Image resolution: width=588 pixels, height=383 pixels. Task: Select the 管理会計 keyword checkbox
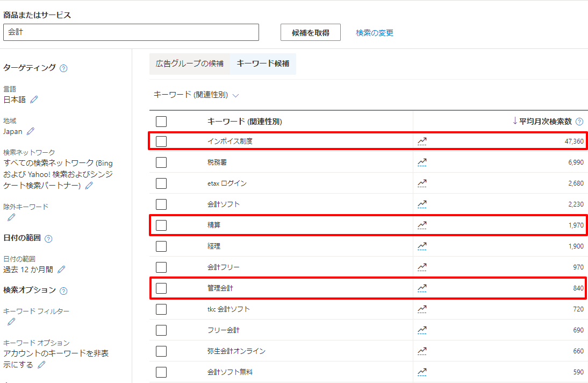(x=161, y=288)
